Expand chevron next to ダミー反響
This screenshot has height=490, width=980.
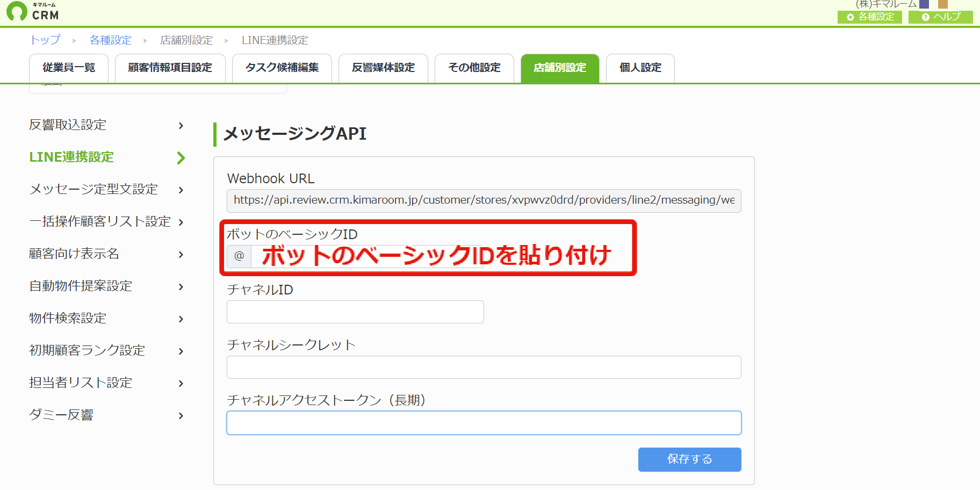[x=181, y=415]
